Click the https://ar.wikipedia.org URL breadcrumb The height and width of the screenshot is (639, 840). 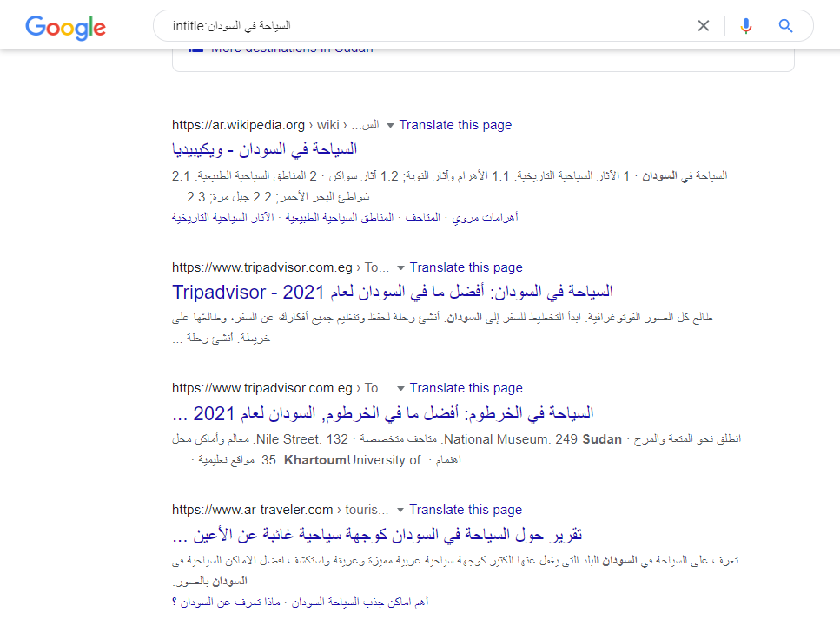[x=276, y=125]
